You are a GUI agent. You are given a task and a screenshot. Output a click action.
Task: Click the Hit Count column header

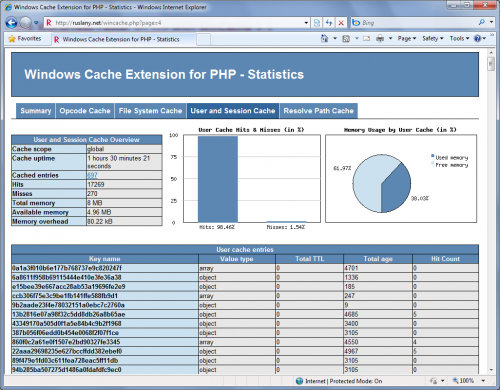[x=445, y=259]
